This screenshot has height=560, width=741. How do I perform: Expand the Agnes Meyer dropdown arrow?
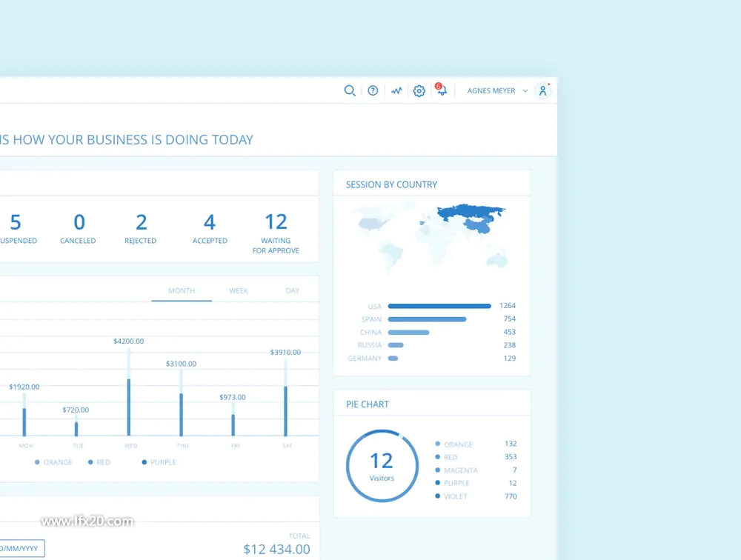click(x=525, y=90)
